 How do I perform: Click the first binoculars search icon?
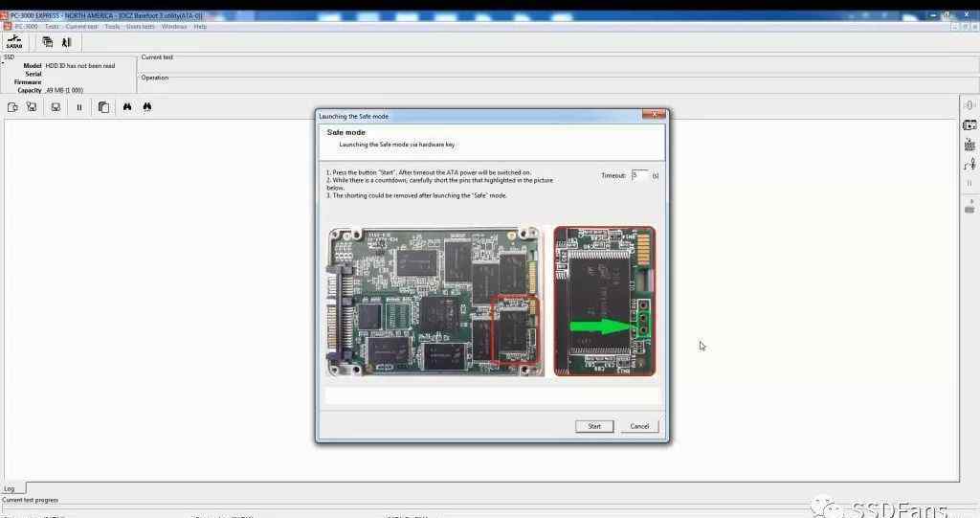tap(127, 107)
